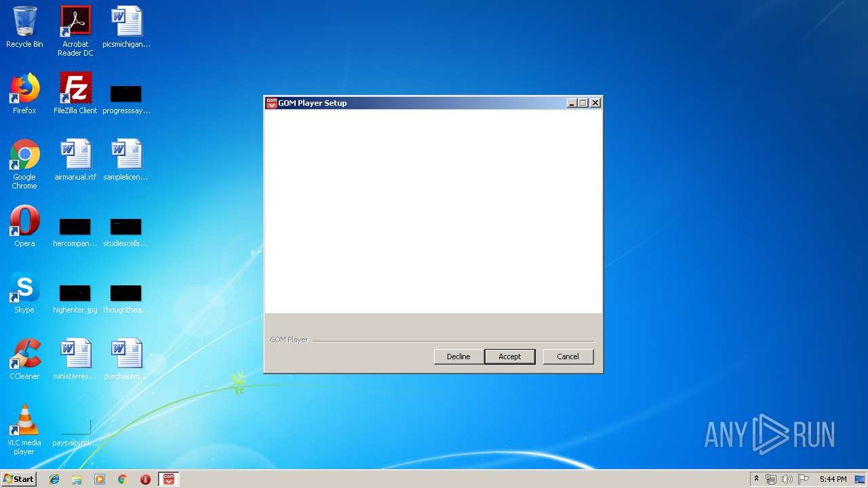Image resolution: width=868 pixels, height=488 pixels.
Task: Select the ministerres Word document
Action: click(x=75, y=359)
